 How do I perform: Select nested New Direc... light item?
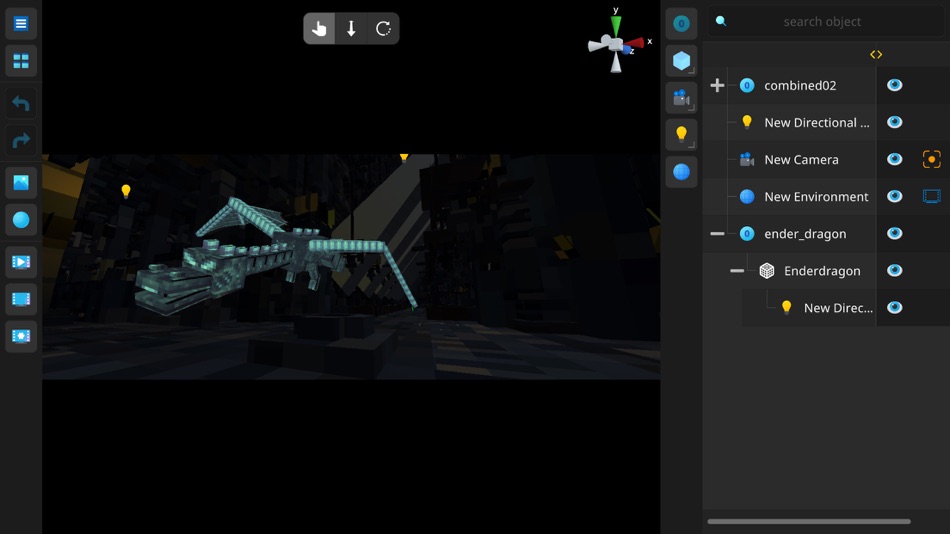tap(838, 307)
